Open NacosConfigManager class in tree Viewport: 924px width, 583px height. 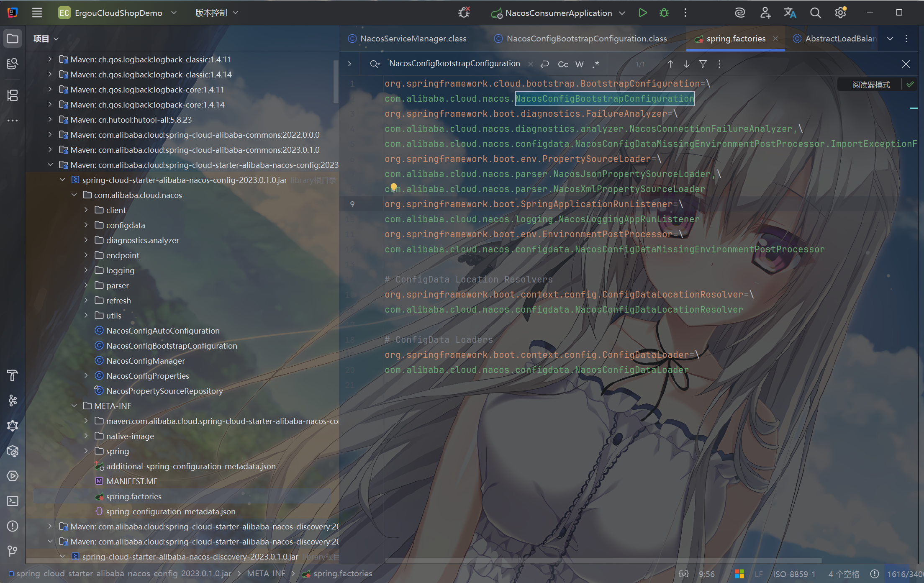tap(145, 361)
